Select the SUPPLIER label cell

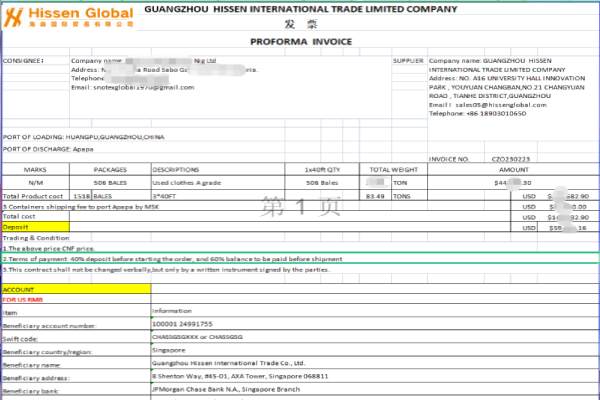point(408,61)
